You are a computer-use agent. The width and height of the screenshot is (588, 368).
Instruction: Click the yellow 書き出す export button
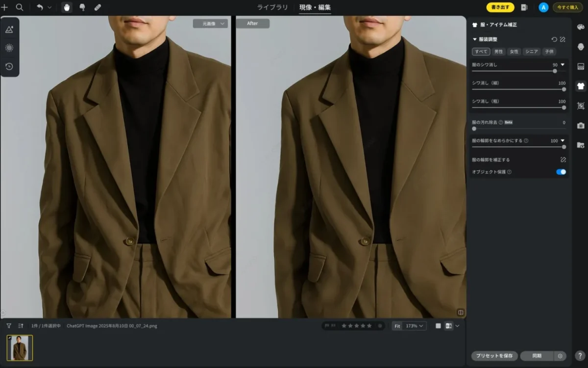click(500, 7)
